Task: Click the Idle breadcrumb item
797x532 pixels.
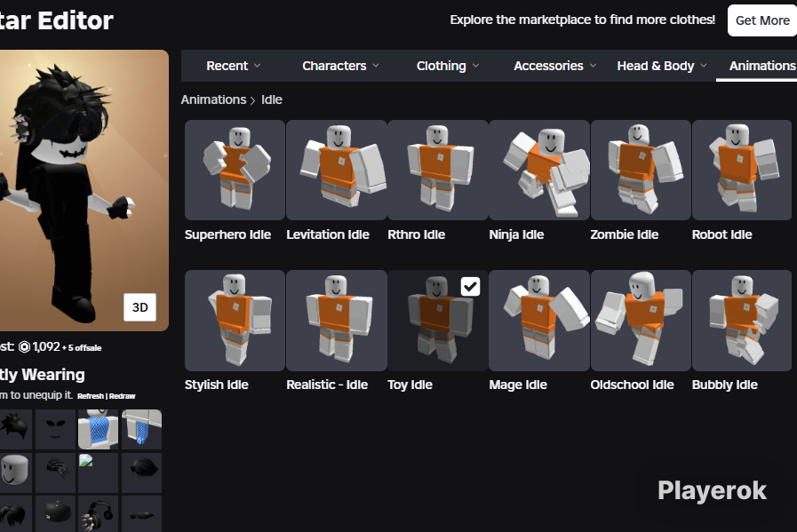Action: click(271, 99)
